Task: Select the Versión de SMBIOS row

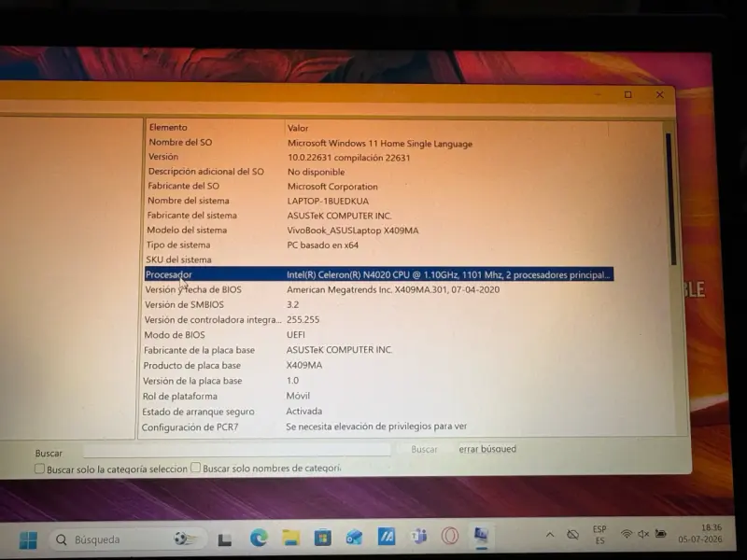Action: (x=379, y=304)
